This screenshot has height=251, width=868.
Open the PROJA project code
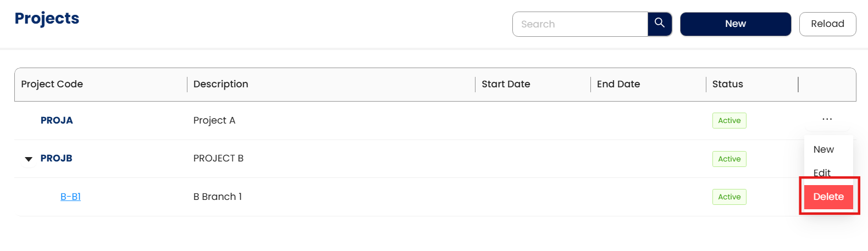pos(57,120)
